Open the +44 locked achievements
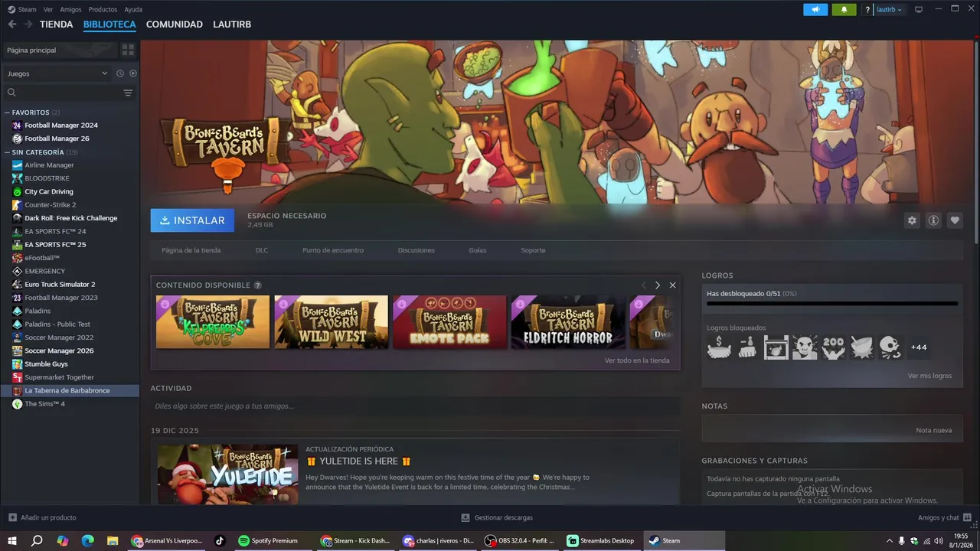980x551 pixels. tap(919, 347)
